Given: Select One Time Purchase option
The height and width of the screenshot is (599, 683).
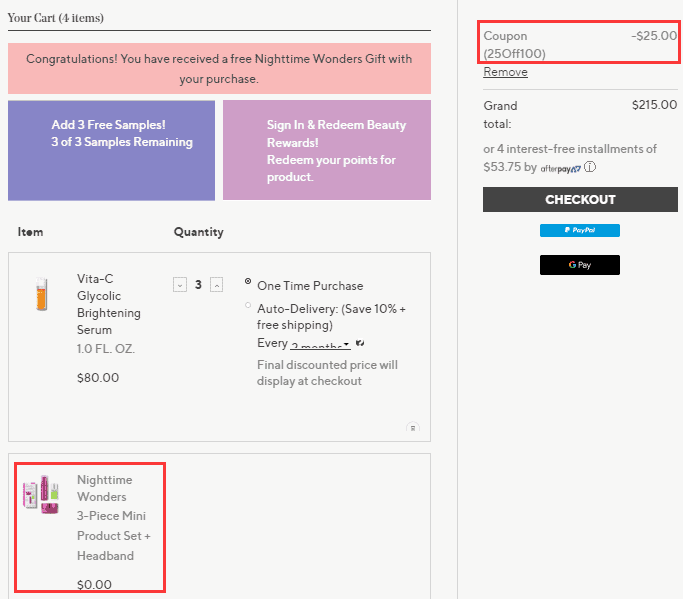Looking at the screenshot, I should click(x=248, y=281).
